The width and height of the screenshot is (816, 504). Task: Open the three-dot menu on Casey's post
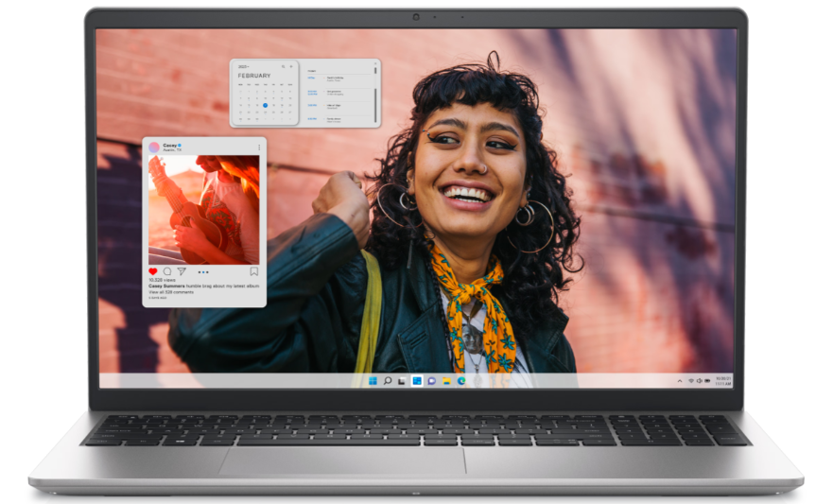pos(258,148)
